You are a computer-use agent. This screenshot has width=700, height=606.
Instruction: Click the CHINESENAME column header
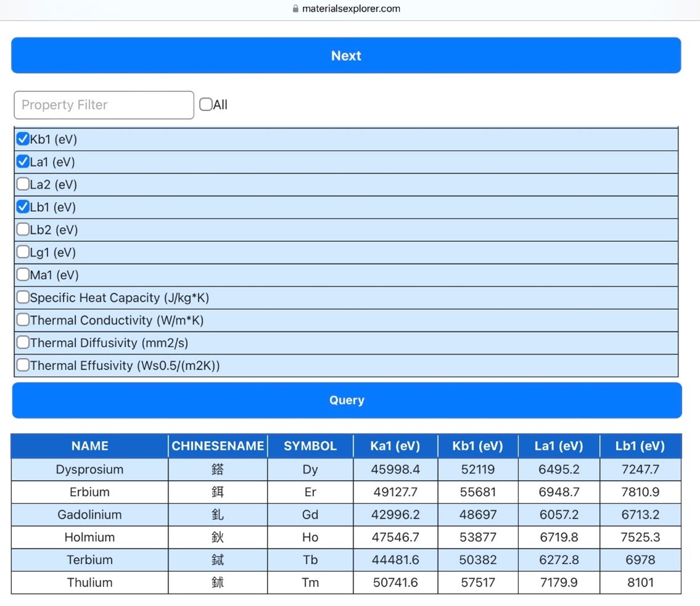coord(218,446)
